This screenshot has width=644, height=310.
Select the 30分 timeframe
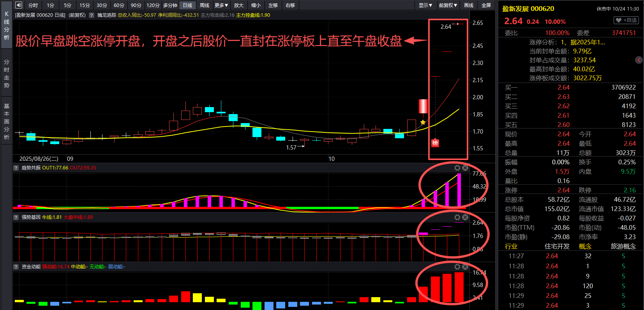(x=102, y=5)
